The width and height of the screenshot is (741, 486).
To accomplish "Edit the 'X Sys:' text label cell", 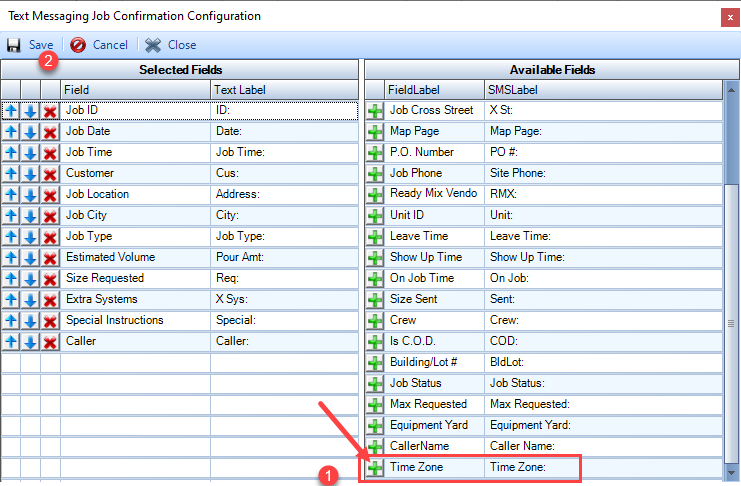I will (x=284, y=300).
